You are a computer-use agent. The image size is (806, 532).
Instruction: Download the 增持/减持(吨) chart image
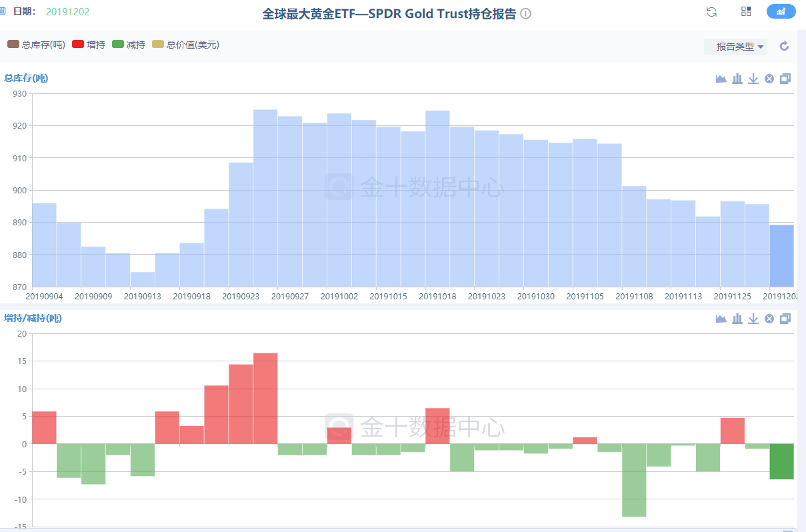point(753,319)
